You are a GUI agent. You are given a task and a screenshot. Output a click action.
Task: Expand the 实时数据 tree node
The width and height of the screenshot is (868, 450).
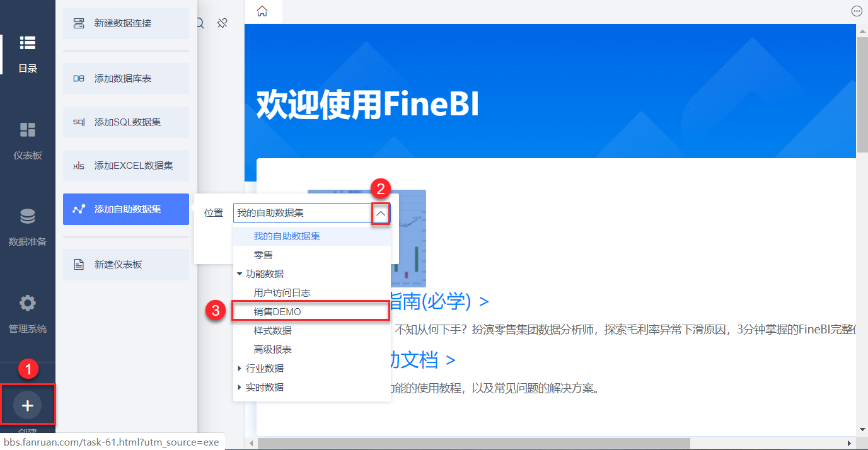[x=240, y=388]
